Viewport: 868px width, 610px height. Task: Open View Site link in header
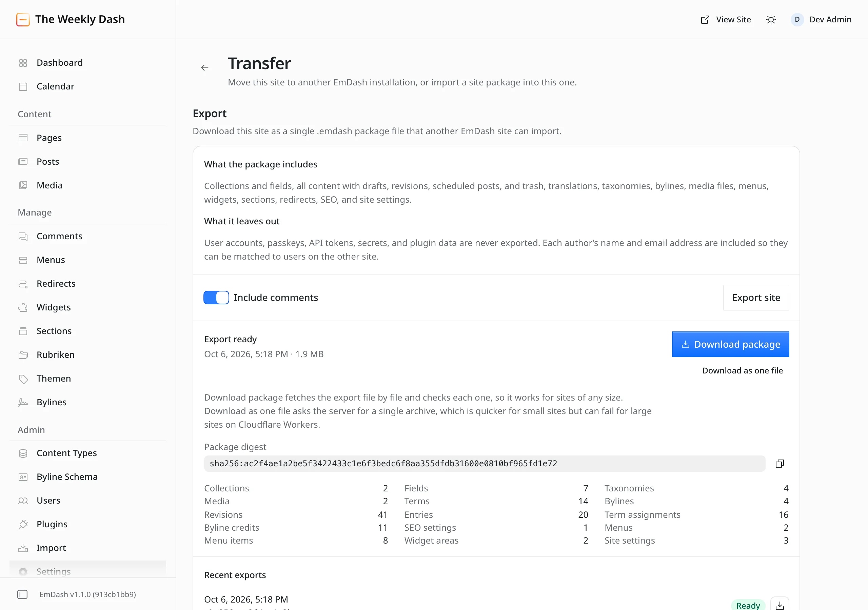click(726, 20)
